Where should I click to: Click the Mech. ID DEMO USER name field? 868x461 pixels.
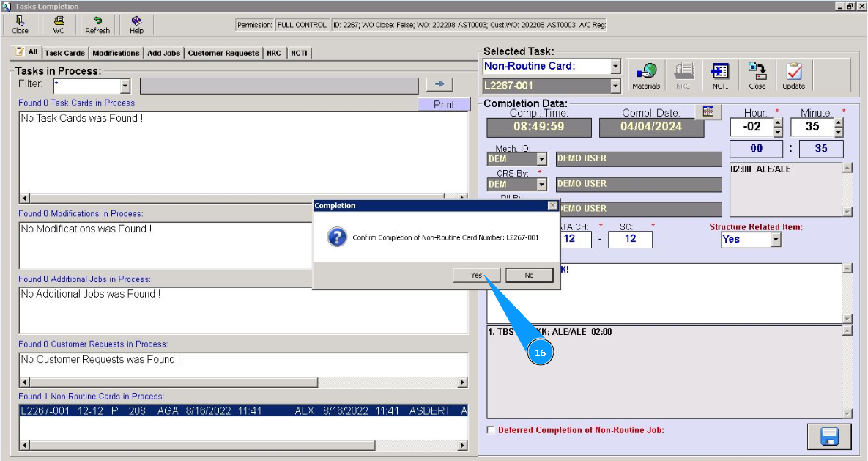pyautogui.click(x=639, y=159)
